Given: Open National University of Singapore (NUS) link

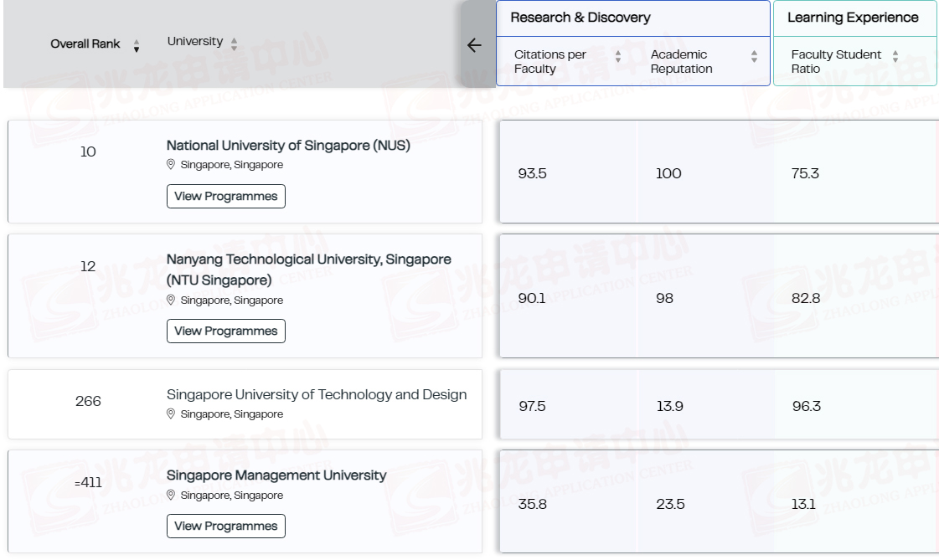Looking at the screenshot, I should click(x=288, y=146).
